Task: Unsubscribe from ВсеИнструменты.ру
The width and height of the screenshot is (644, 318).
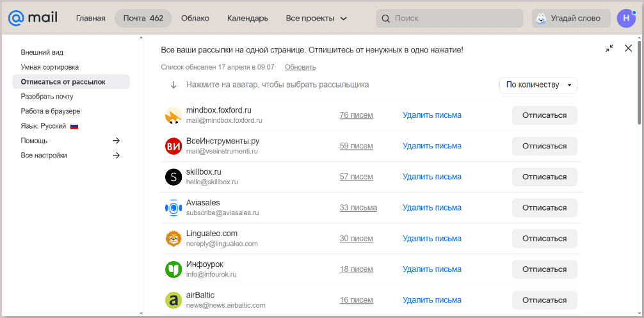Action: (x=545, y=146)
